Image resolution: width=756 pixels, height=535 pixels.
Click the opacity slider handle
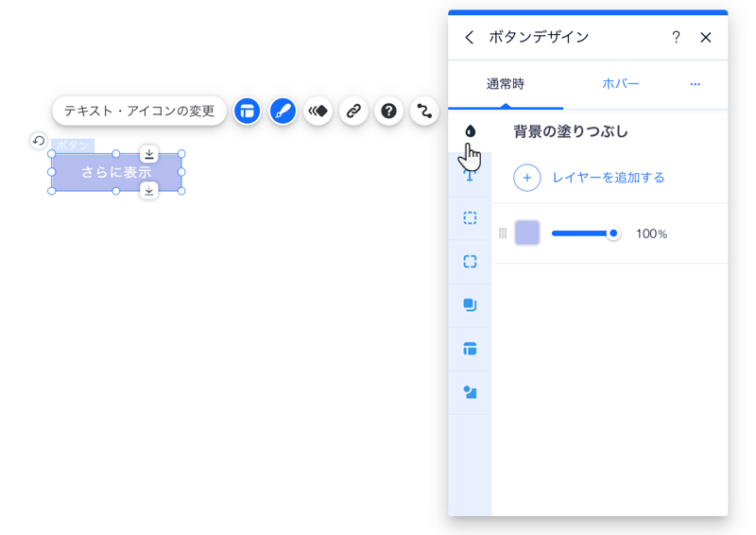point(613,233)
